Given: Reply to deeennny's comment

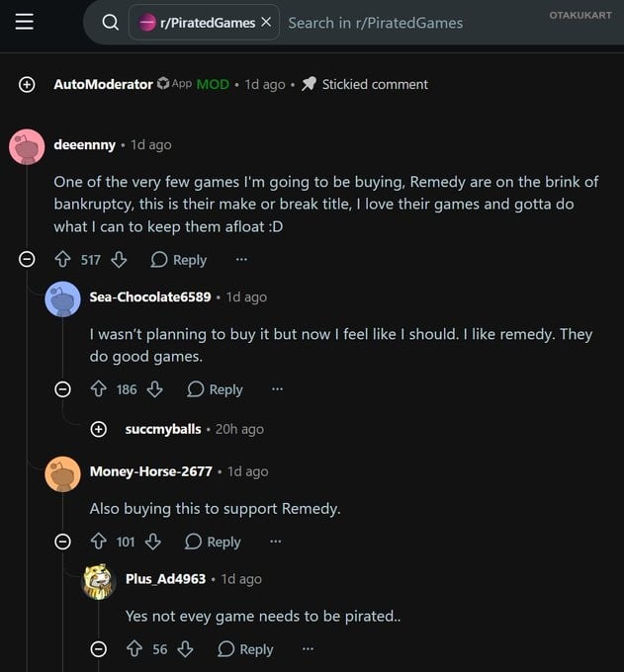Looking at the screenshot, I should point(179,260).
